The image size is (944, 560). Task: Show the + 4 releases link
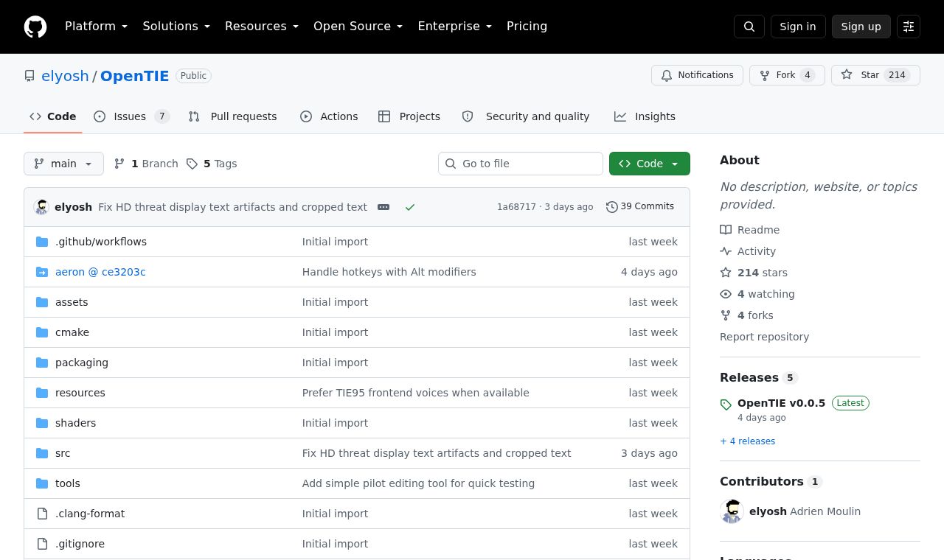pyautogui.click(x=747, y=441)
